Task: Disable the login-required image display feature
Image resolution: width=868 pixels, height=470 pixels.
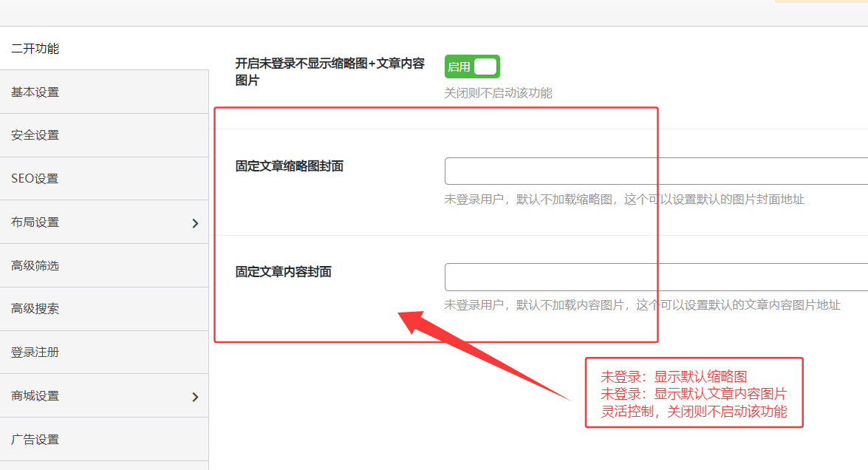Action: coord(471,67)
